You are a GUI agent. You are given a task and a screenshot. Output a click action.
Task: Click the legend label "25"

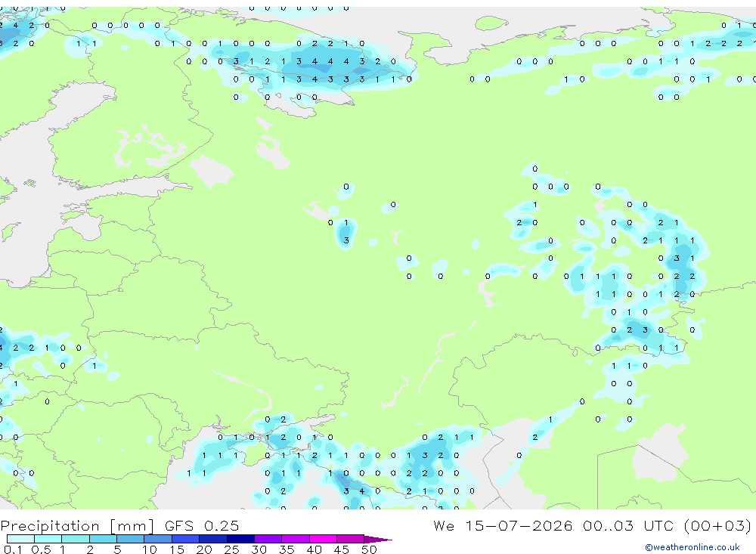(x=231, y=549)
